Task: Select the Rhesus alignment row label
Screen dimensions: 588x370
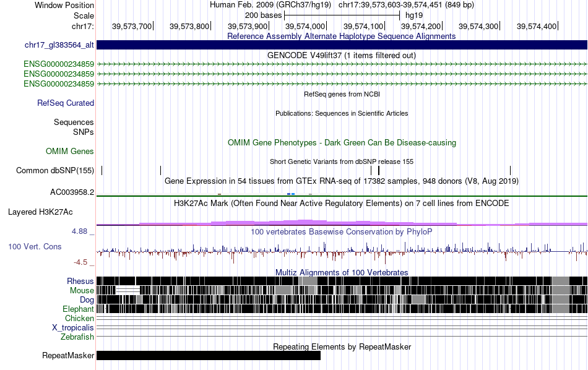Action: pyautogui.click(x=80, y=281)
